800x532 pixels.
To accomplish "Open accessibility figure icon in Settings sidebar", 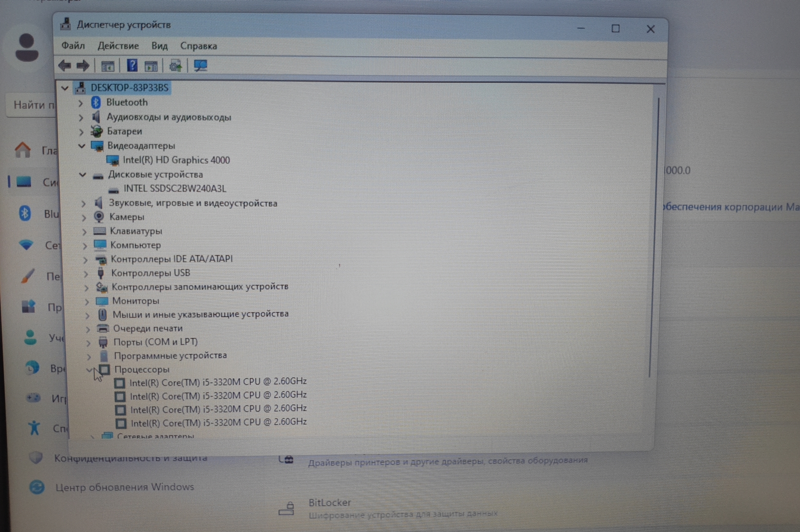I will pyautogui.click(x=34, y=428).
